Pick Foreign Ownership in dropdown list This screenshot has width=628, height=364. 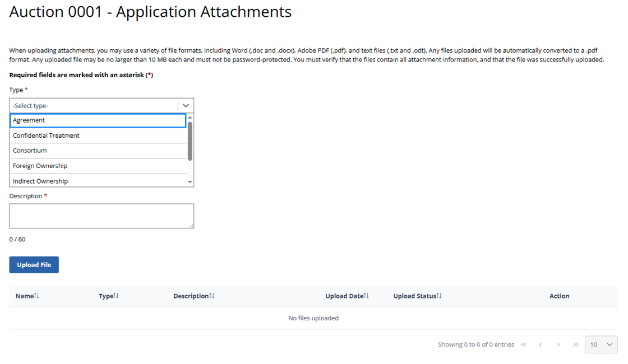tap(98, 166)
